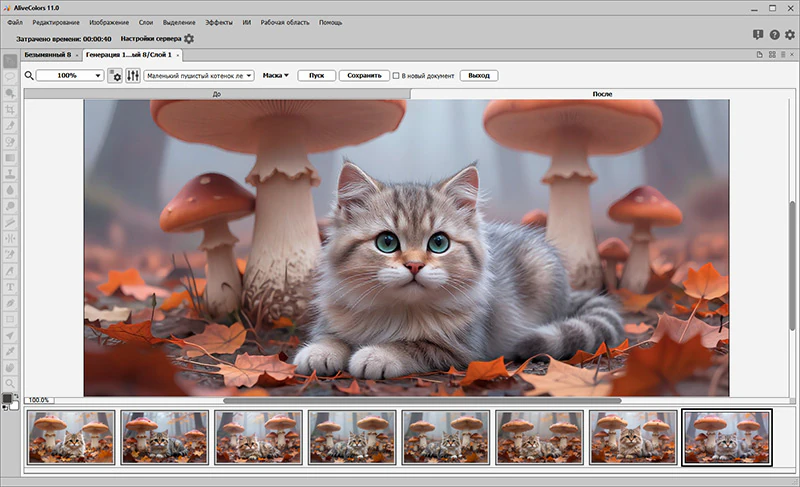Enable the 'В новый документ' checkbox
The height and width of the screenshot is (487, 800).
396,75
